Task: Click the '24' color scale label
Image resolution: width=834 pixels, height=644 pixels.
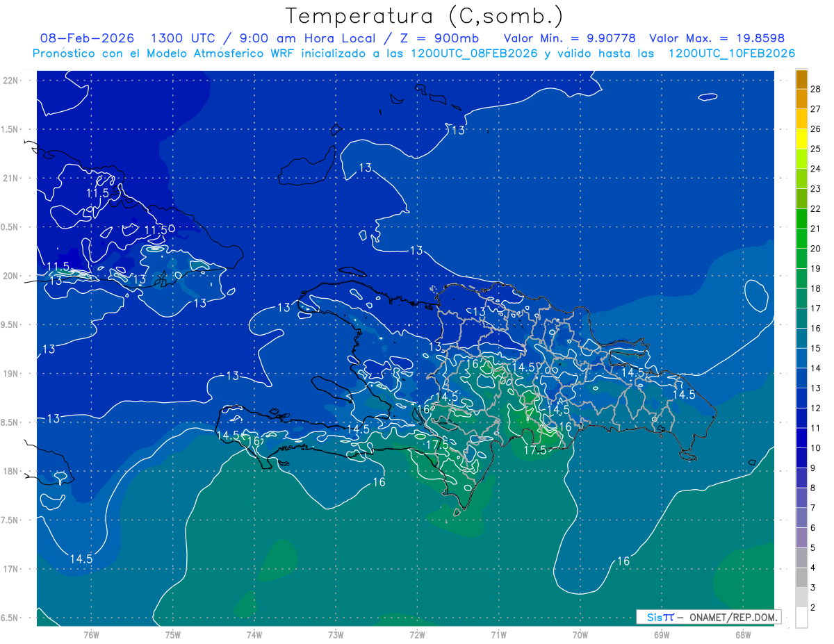Action: click(816, 169)
